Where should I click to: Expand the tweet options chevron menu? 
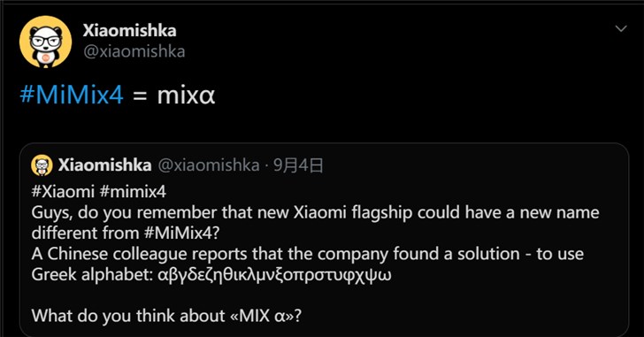pos(621,28)
